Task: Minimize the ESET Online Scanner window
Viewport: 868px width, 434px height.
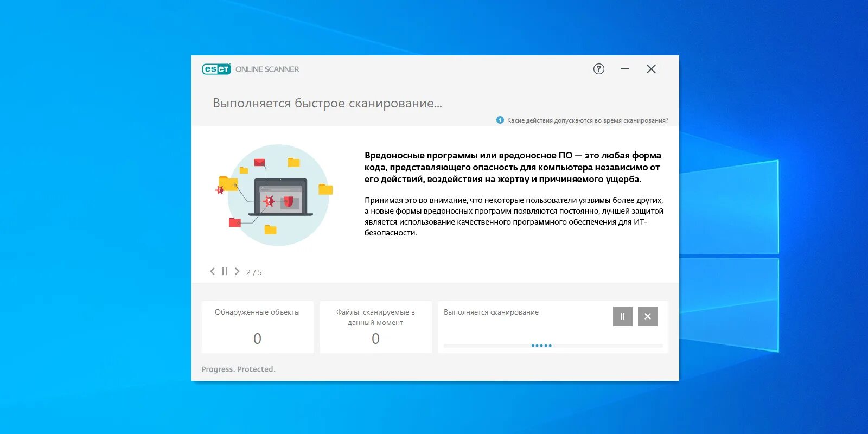Action: point(625,69)
